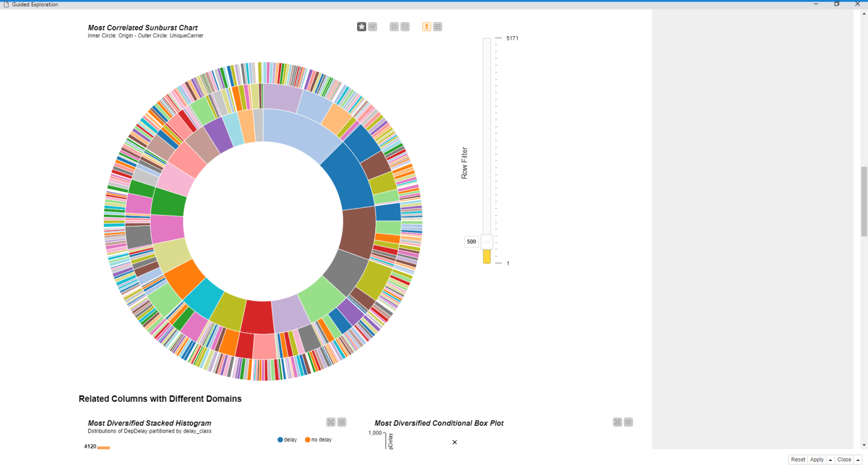Screen dimensions: 868x470
Task: Open the Sunburst Chart hamburger menu icon
Action: 437,27
